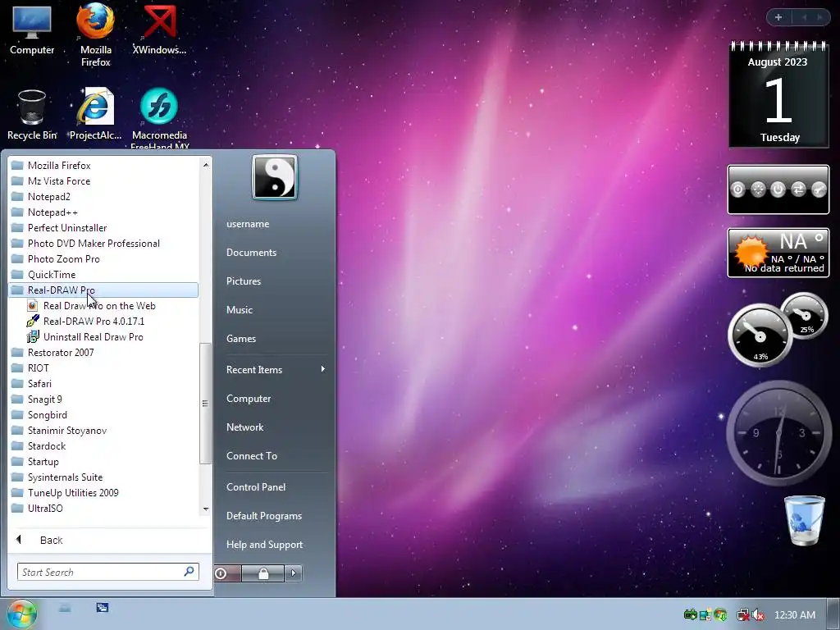Click the Windows Start orb

[21, 614]
